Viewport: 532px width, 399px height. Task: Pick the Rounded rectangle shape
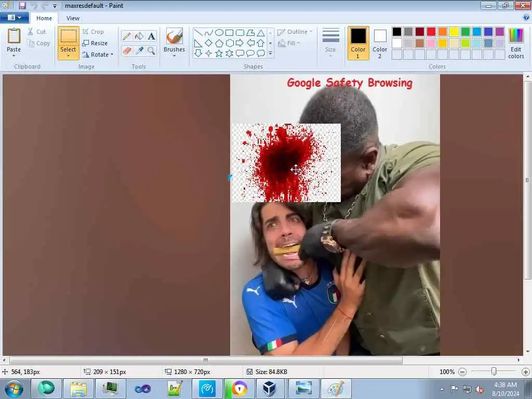click(240, 33)
